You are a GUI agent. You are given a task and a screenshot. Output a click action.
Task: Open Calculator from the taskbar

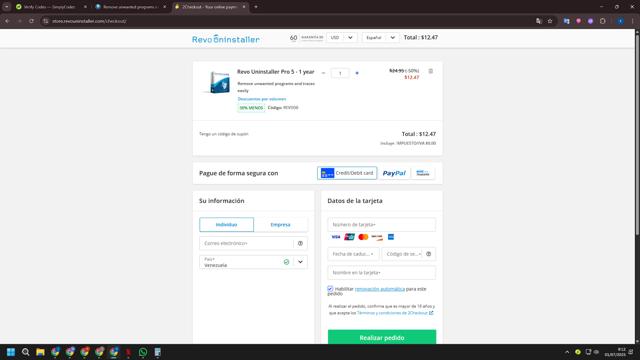pyautogui.click(x=158, y=352)
